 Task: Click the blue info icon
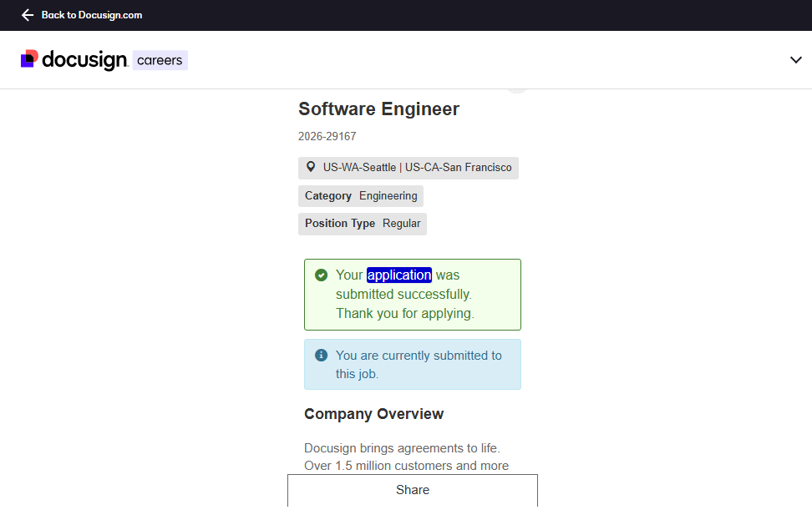tap(321, 356)
